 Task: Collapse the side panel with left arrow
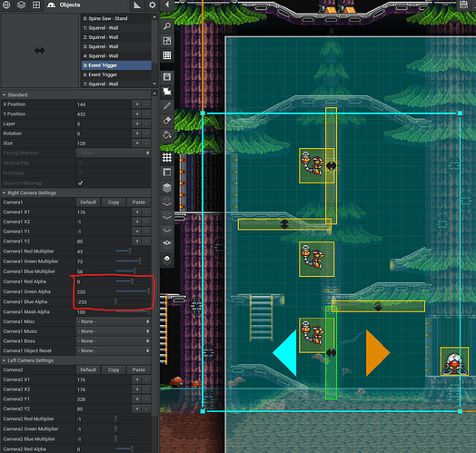(167, 5)
